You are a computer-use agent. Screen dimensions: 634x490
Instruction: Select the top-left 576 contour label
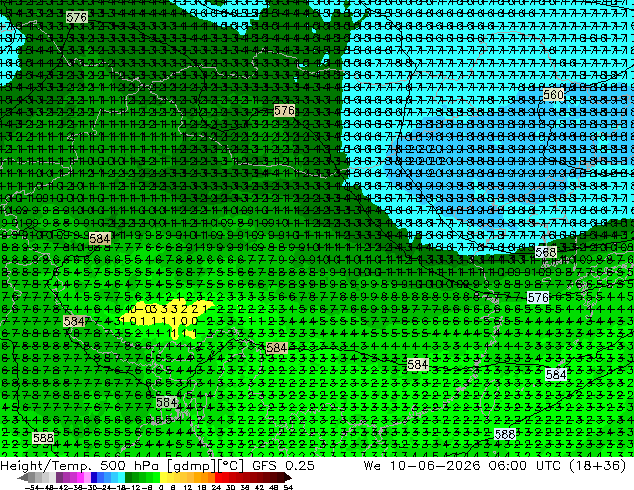pyautogui.click(x=77, y=17)
